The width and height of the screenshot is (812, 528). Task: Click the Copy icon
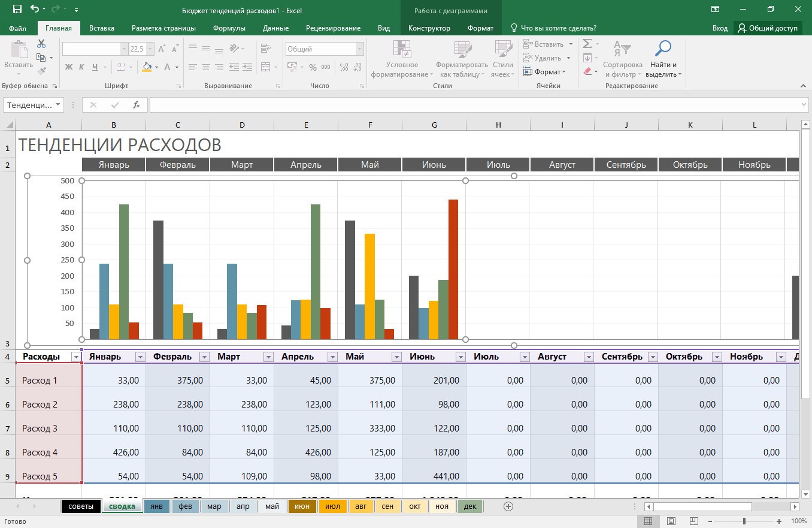coord(41,58)
